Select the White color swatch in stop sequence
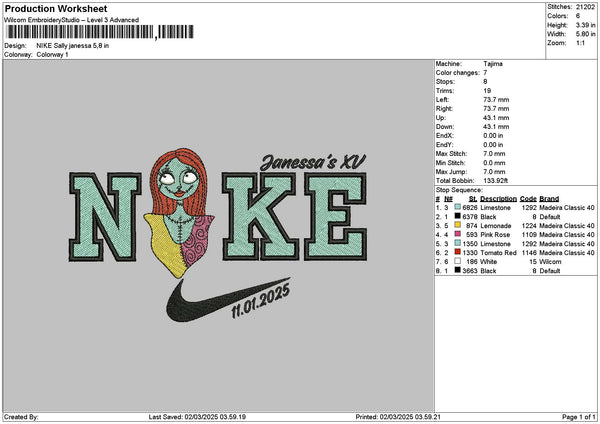The image size is (600, 424). 456,261
